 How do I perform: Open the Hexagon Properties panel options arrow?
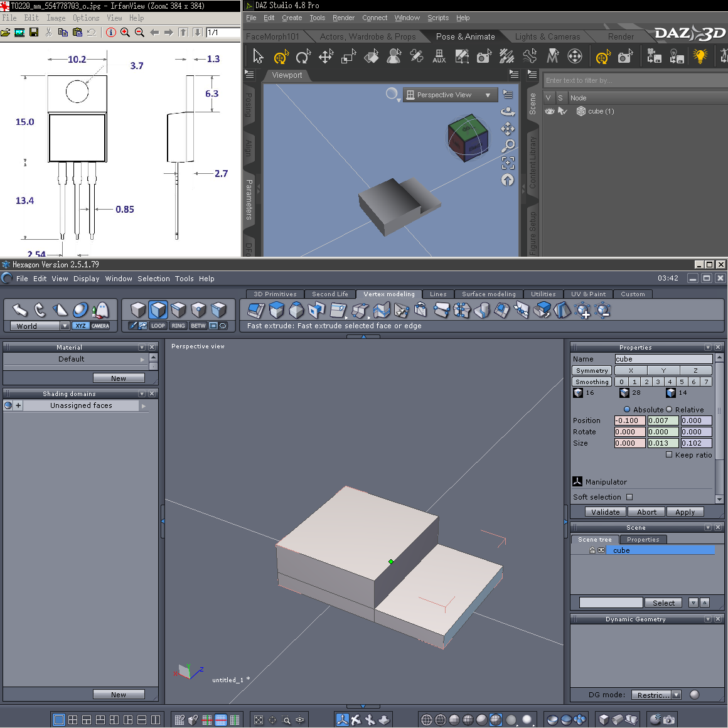point(707,347)
